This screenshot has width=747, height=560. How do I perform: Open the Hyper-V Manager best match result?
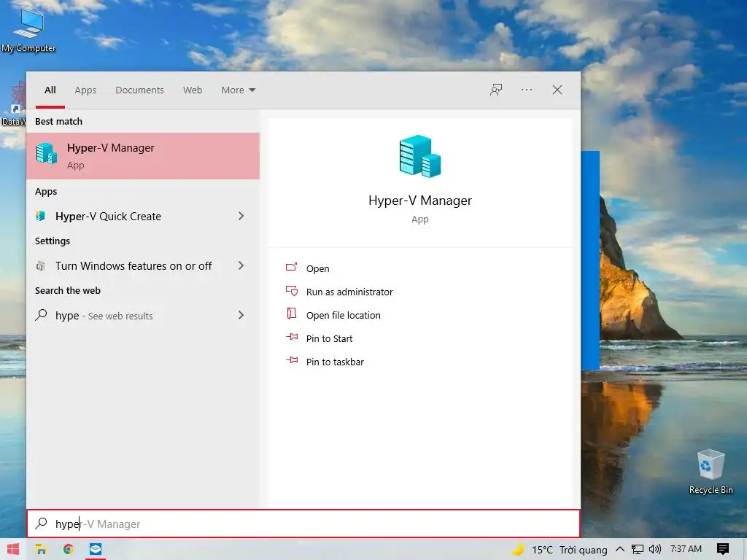coord(143,156)
